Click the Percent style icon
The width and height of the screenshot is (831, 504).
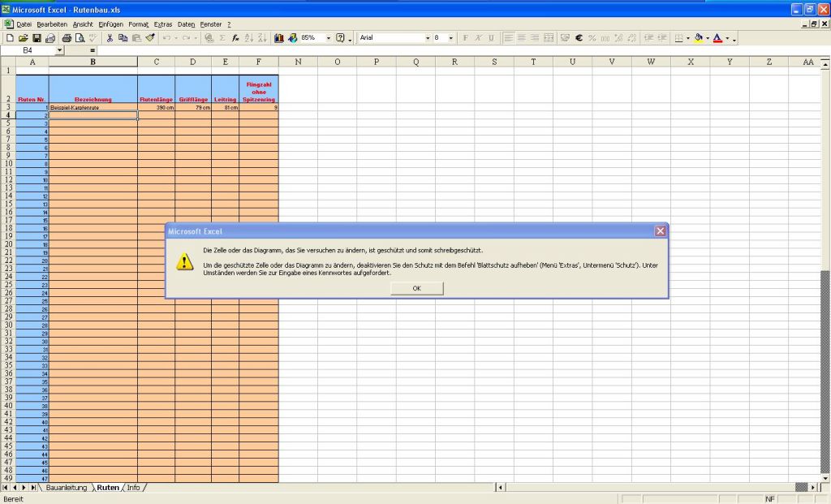coord(592,38)
